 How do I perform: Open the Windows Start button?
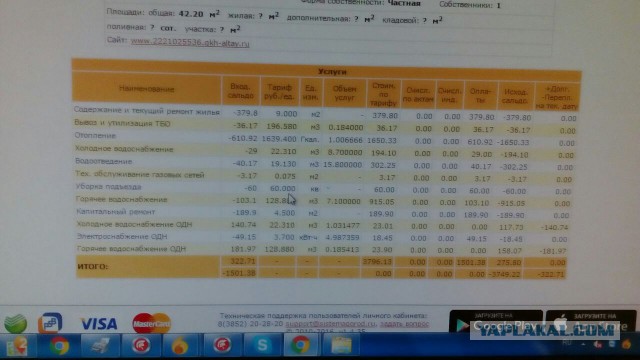(x=17, y=346)
